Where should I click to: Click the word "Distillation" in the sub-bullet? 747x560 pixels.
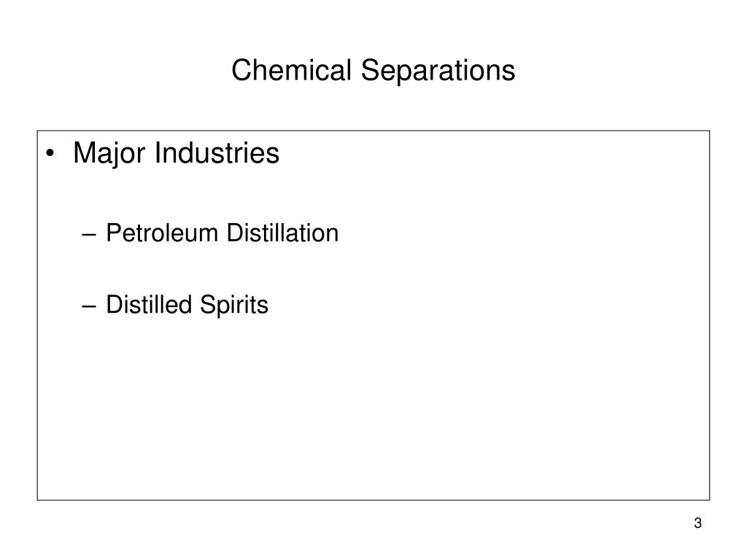click(282, 233)
